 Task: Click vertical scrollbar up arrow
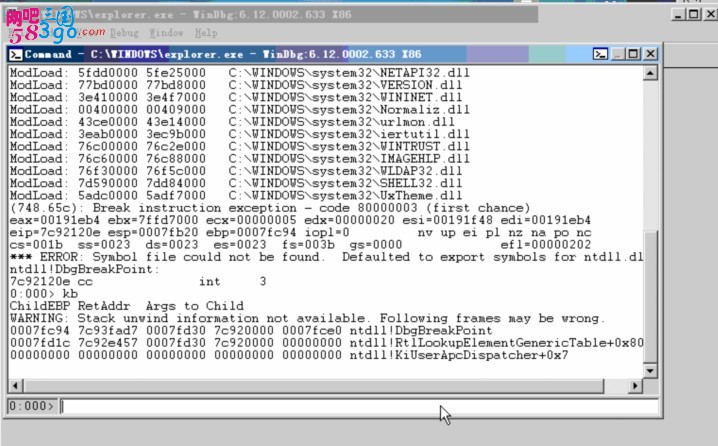click(x=650, y=73)
